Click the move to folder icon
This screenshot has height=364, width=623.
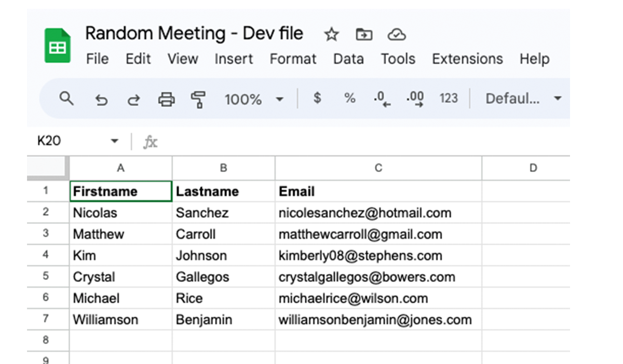(x=364, y=35)
